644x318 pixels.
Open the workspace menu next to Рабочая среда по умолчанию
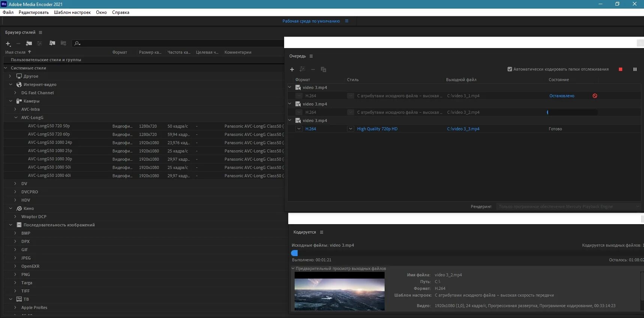click(x=347, y=21)
